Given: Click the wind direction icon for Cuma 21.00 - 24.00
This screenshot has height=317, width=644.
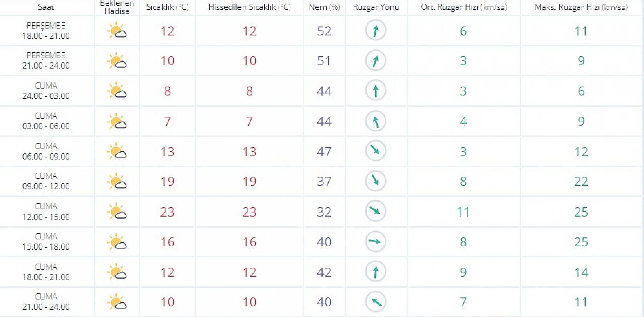Looking at the screenshot, I should pos(375,301).
